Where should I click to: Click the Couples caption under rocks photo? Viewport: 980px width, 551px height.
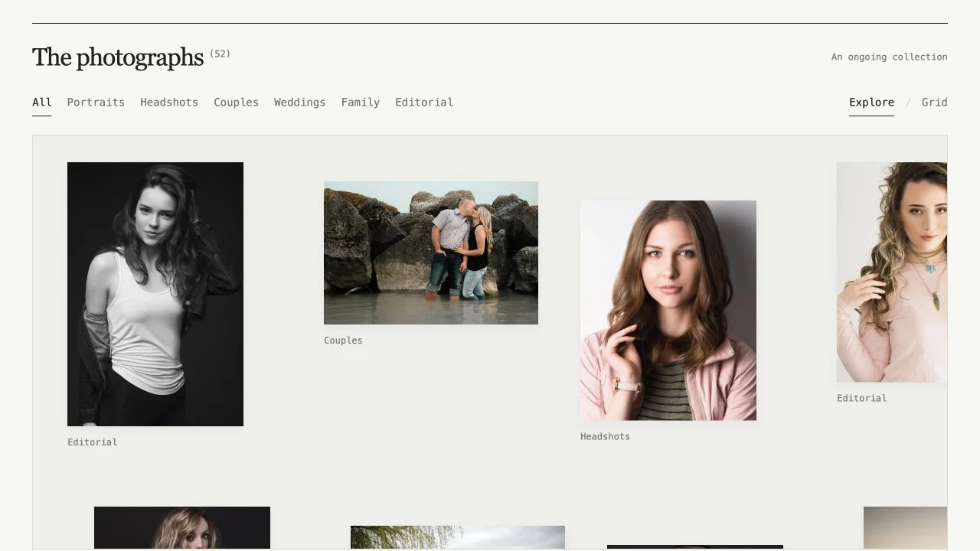tap(343, 341)
